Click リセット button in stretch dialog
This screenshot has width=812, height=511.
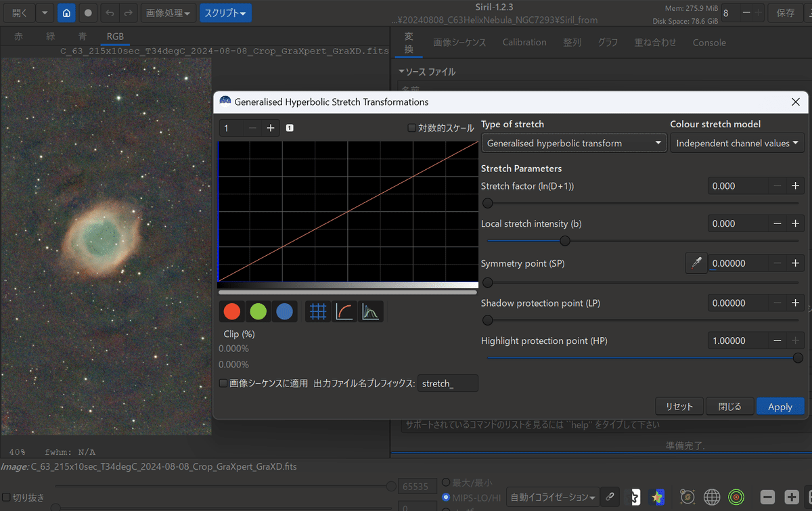click(x=679, y=407)
